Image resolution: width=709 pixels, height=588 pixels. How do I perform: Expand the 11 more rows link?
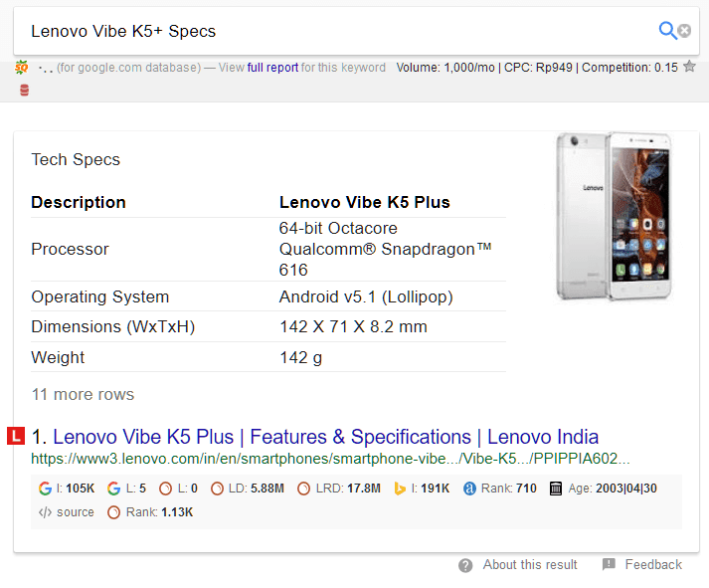83,394
